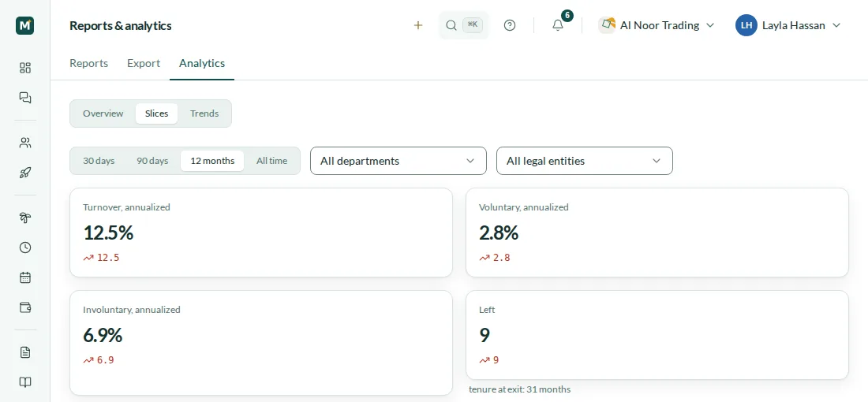Select the Trends segment
This screenshot has height=402, width=868.
click(204, 114)
